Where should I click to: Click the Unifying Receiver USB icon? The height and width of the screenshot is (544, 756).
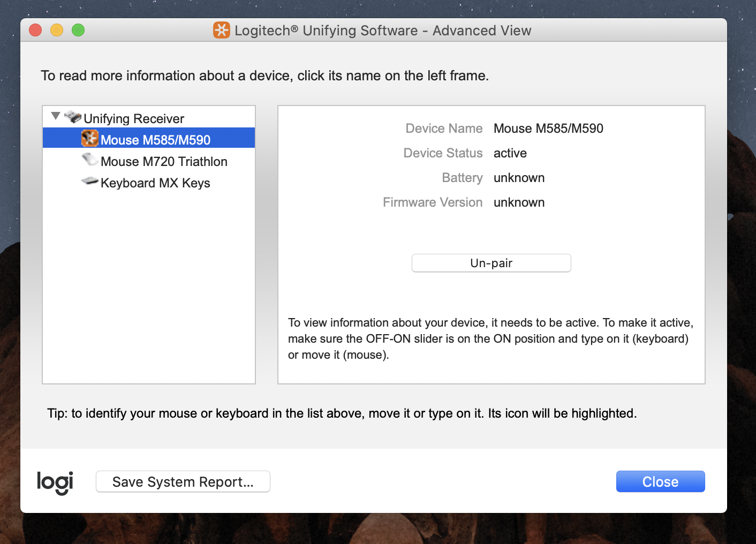(x=73, y=117)
